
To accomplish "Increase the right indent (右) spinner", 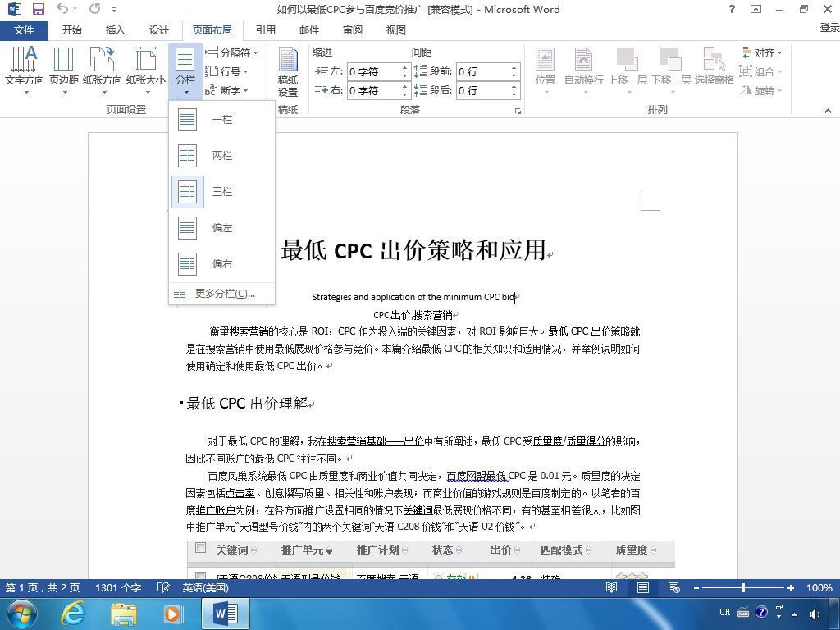I will [405, 87].
